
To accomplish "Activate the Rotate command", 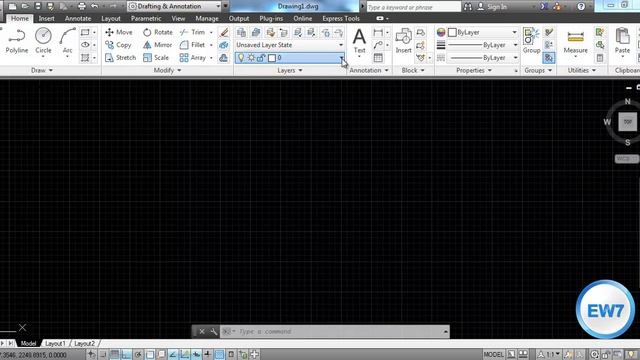I will (158, 32).
